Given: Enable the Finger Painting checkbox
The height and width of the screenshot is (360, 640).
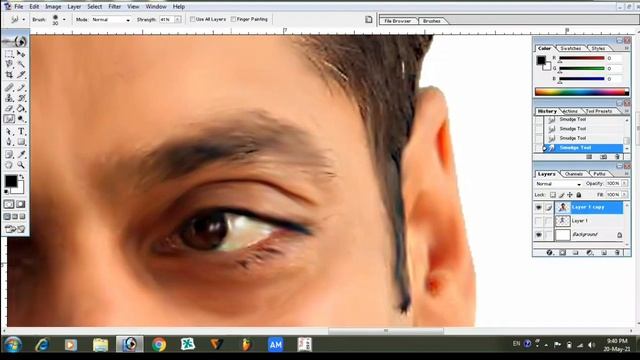Looking at the screenshot, I should point(233,19).
